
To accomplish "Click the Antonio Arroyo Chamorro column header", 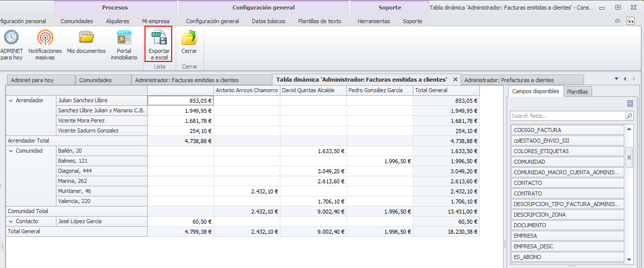I will [247, 91].
